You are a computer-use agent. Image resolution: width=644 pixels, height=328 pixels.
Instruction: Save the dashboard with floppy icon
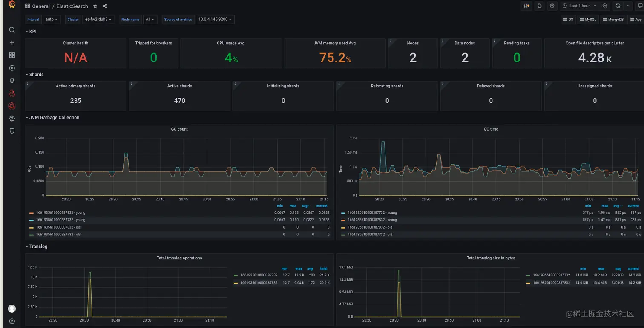(540, 6)
